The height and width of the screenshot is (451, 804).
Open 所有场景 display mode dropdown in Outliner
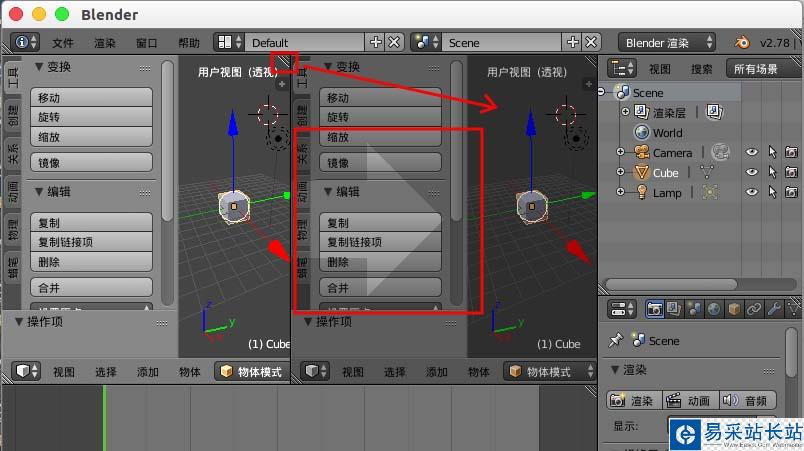763,69
